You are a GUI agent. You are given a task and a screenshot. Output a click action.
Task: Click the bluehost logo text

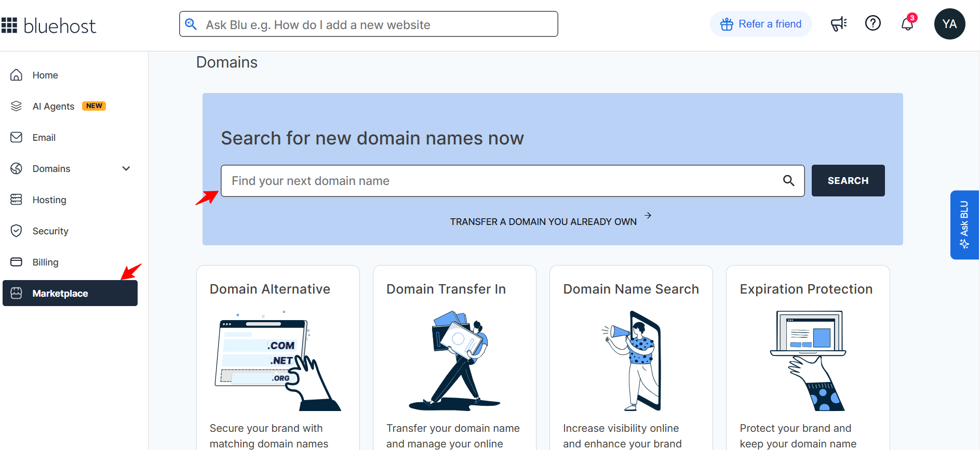coord(60,26)
